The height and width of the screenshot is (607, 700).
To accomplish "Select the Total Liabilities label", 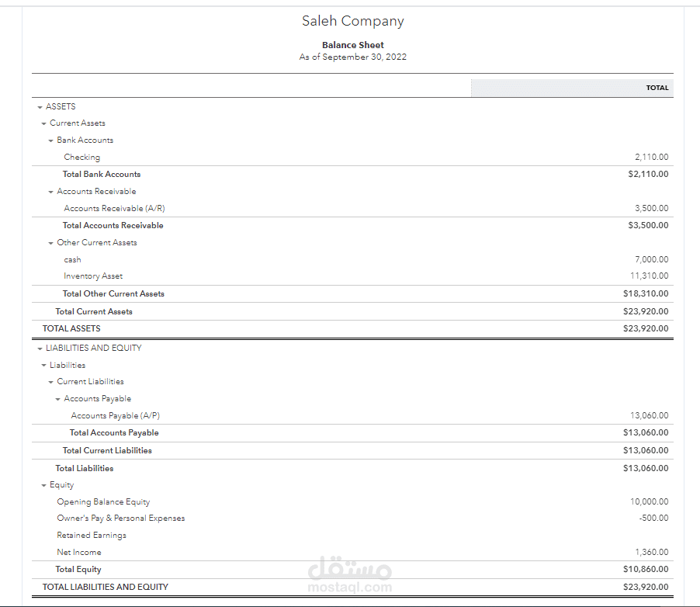I will (85, 469).
